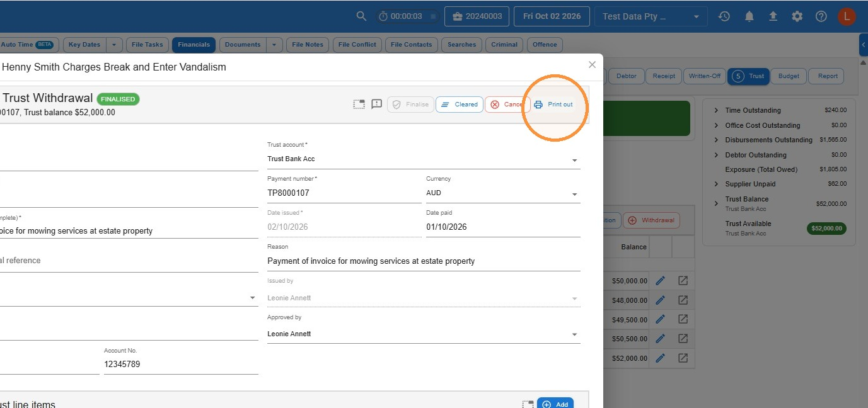868x408 pixels.
Task: Start the timer showing 00:00:03
Action: [408, 16]
